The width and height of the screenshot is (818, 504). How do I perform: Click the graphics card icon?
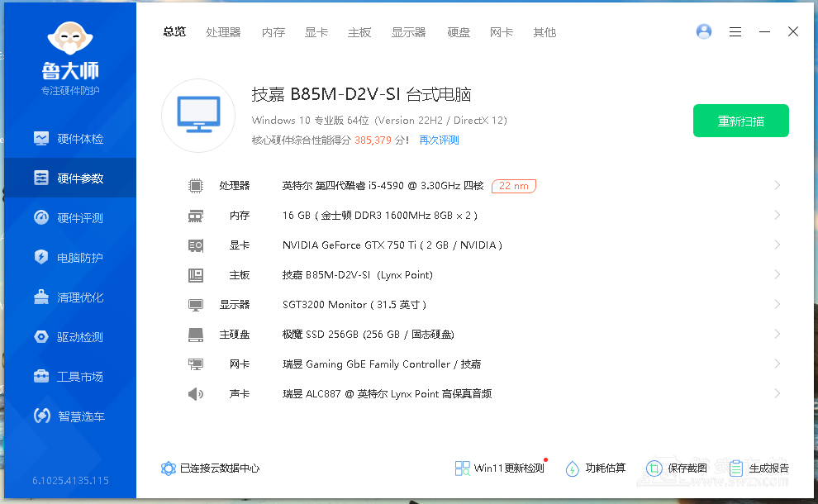[x=196, y=245]
